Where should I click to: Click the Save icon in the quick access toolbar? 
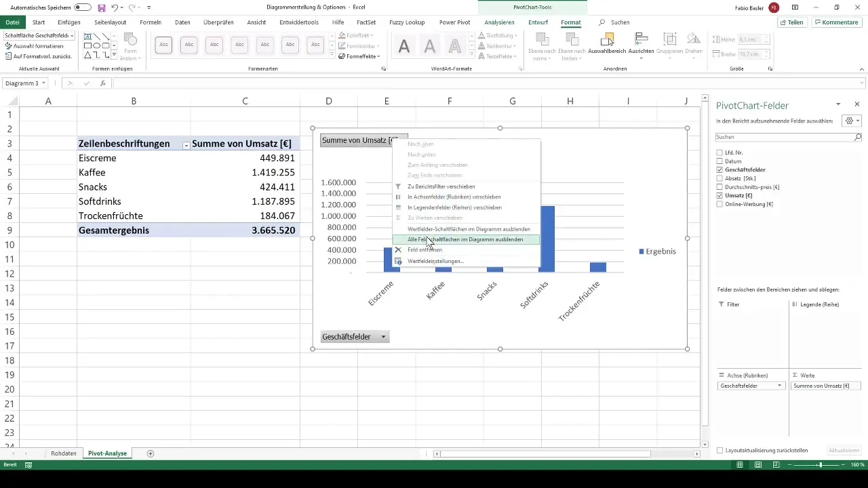(101, 7)
